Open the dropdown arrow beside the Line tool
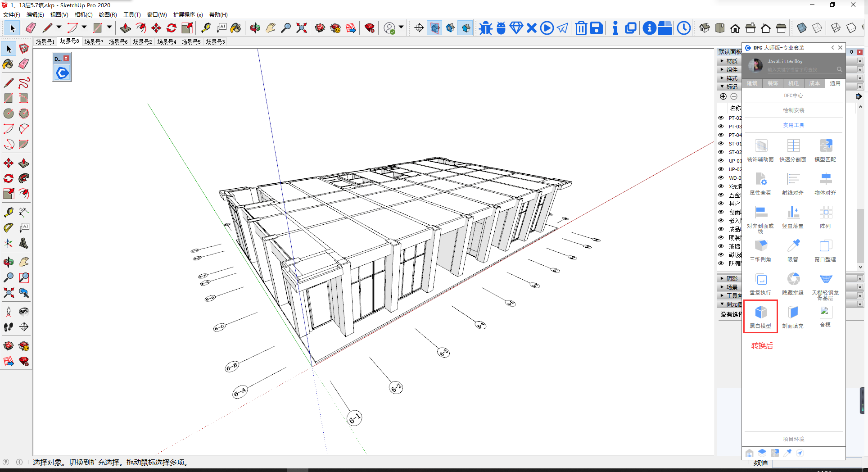Screen dimensions: 868x472 [59, 27]
